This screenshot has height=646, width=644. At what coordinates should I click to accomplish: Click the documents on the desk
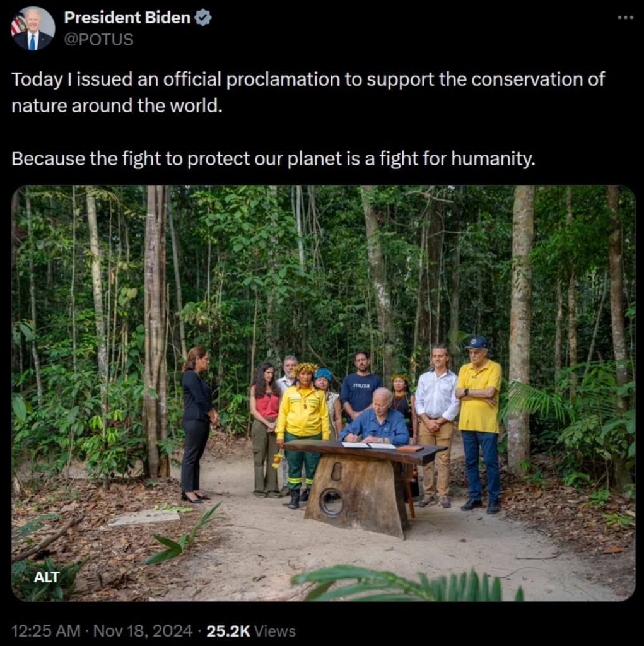coord(370,445)
